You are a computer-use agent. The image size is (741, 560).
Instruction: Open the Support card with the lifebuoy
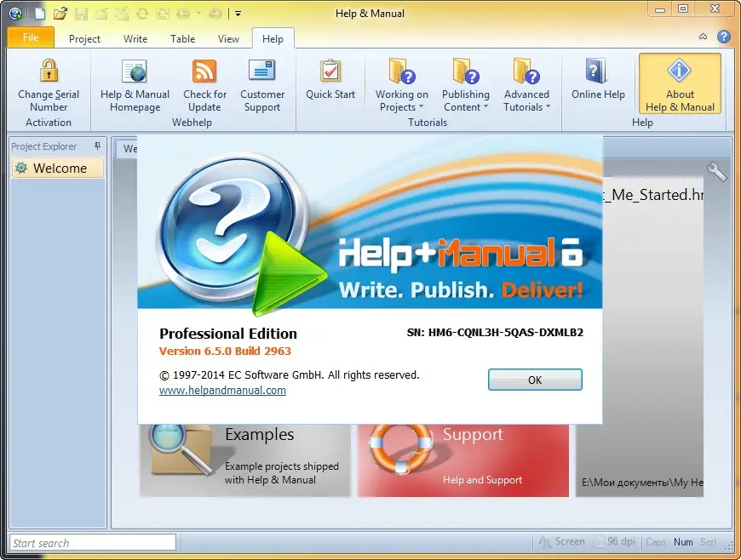(463, 460)
